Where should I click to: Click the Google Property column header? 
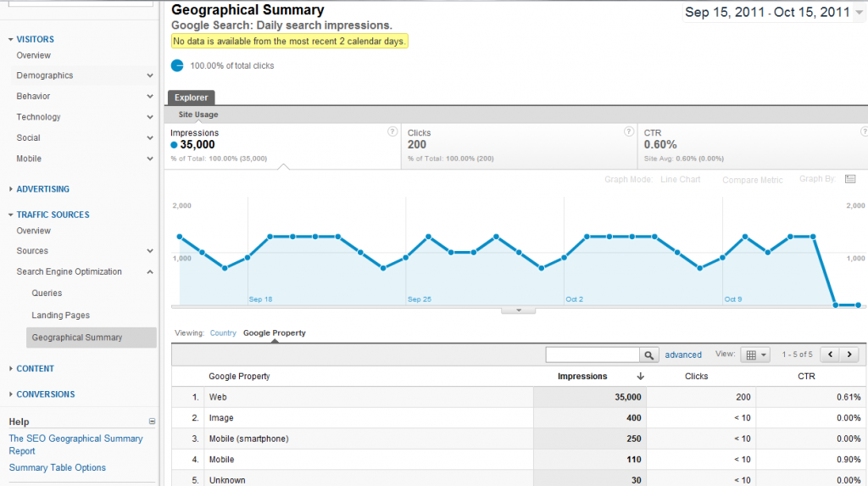[239, 377]
